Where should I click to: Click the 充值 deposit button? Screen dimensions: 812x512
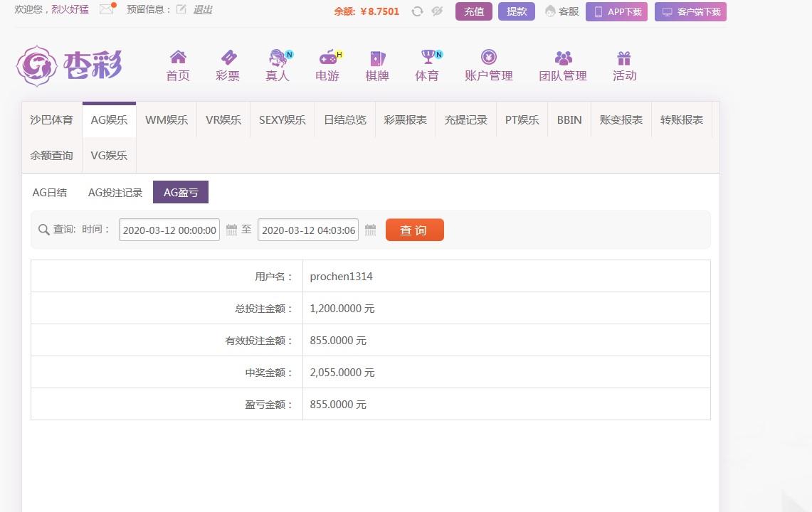tap(473, 11)
